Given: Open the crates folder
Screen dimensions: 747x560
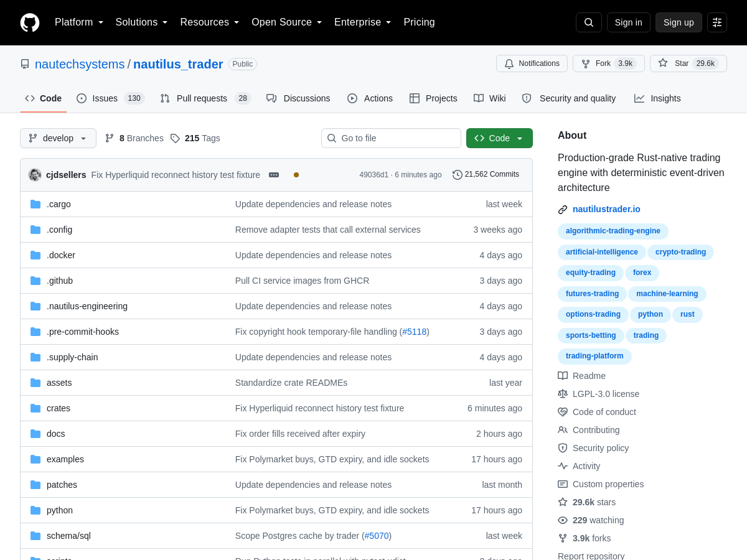Looking at the screenshot, I should [59, 408].
